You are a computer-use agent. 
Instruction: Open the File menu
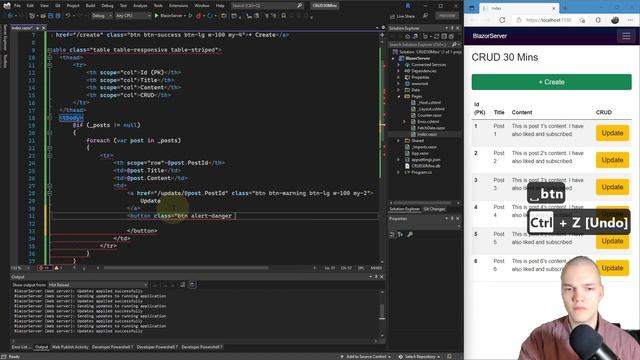(17, 6)
